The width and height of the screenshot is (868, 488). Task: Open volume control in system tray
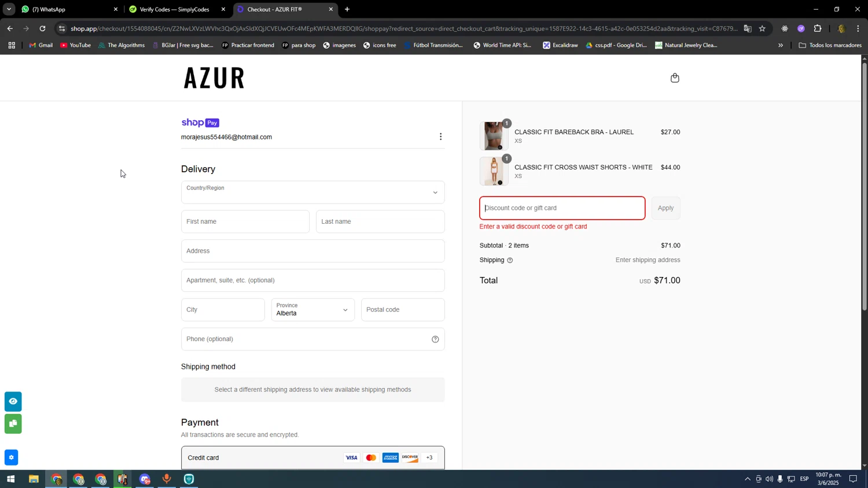point(769,479)
